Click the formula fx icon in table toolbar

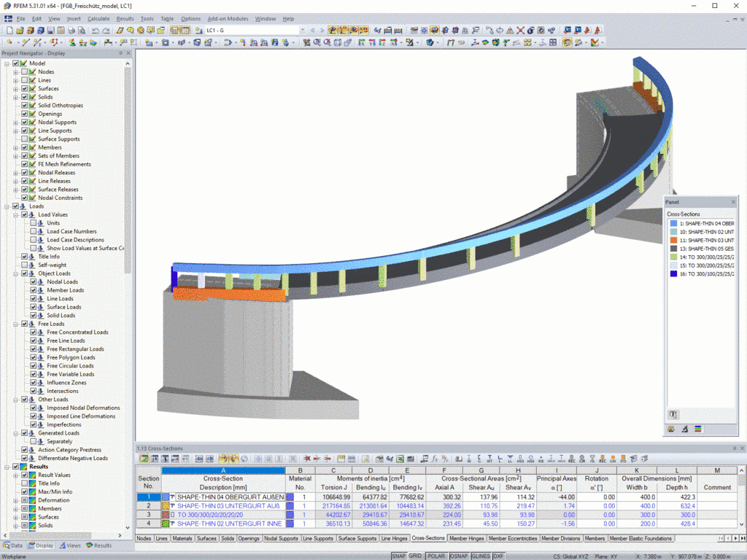tap(435, 459)
